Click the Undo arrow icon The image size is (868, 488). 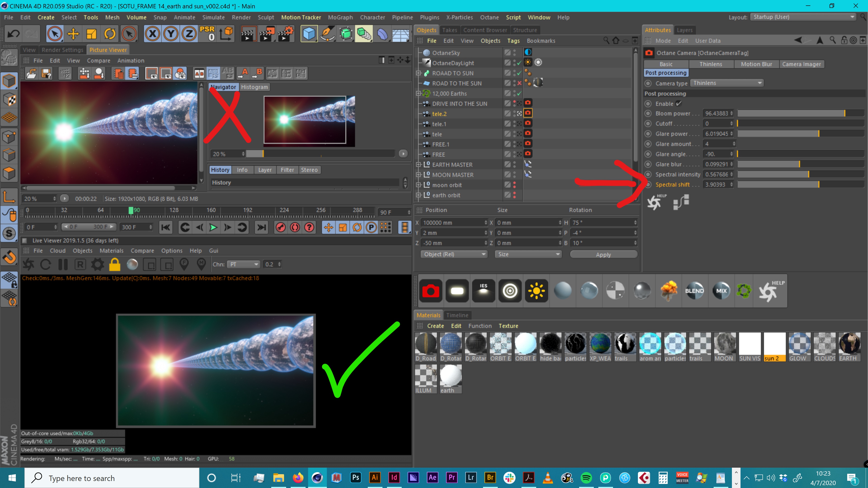coord(14,34)
